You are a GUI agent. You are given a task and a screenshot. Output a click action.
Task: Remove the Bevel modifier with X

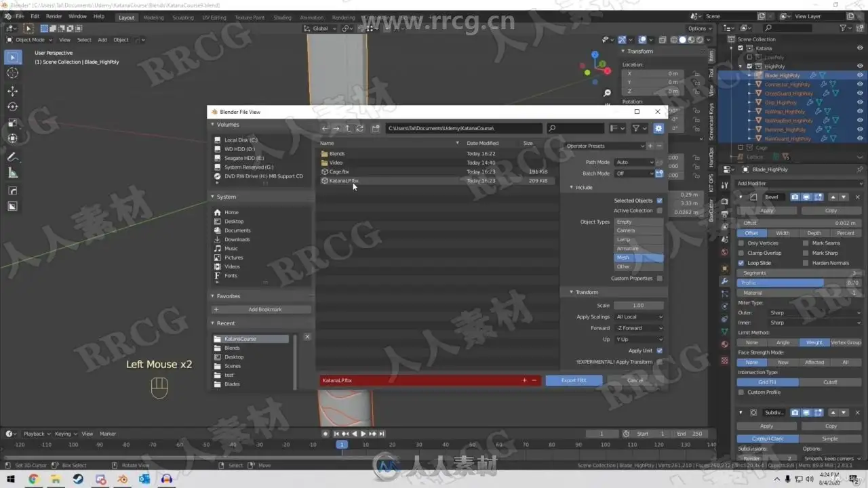857,197
